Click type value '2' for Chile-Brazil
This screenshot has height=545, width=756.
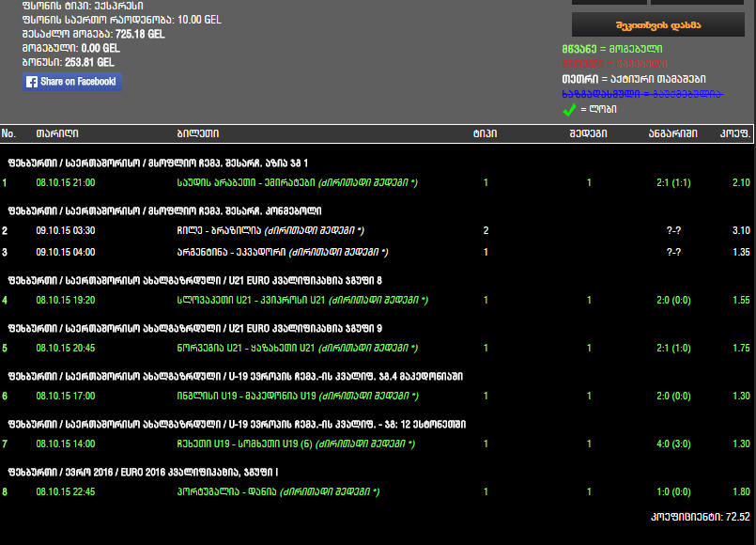486,230
